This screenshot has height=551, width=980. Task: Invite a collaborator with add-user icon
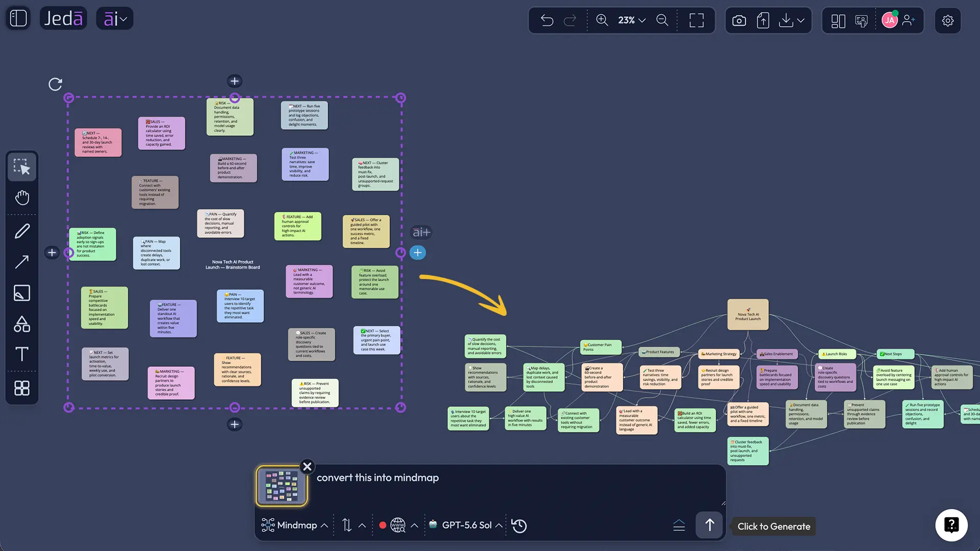(909, 20)
